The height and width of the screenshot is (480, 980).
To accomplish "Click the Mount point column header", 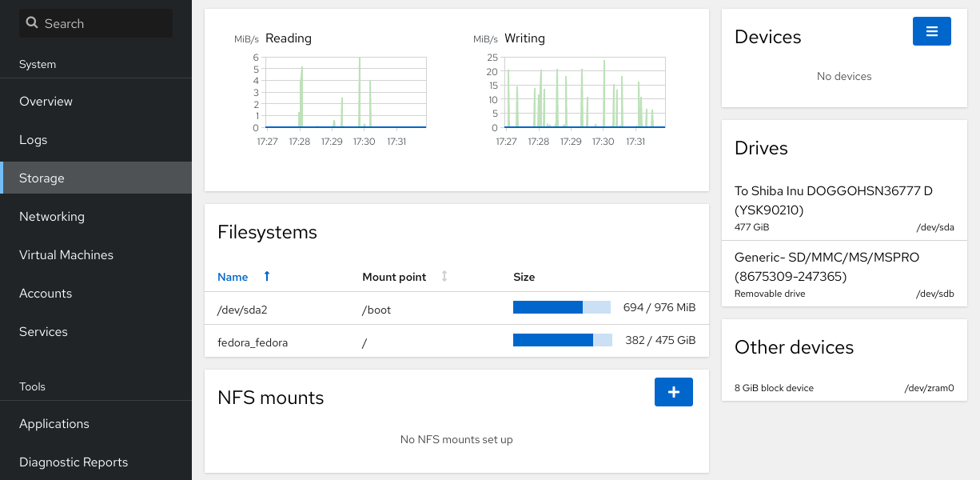I will click(395, 277).
